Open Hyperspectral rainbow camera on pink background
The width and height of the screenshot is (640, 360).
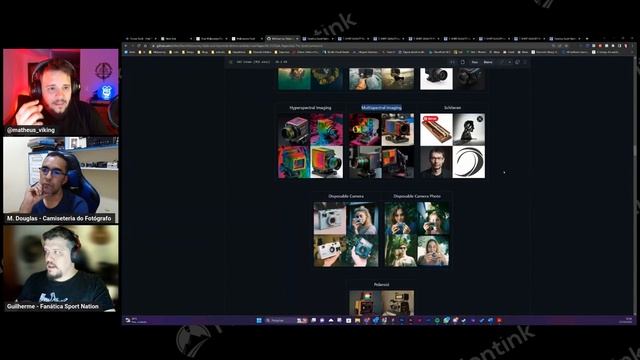pyautogui.click(x=327, y=130)
